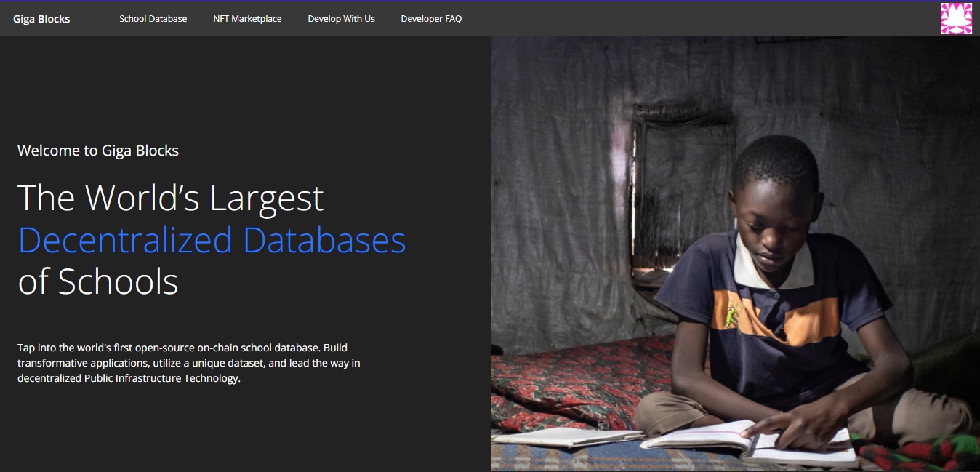Click the 'Welcome to Giga Blocks' text
The width and height of the screenshot is (980, 472).
98,151
